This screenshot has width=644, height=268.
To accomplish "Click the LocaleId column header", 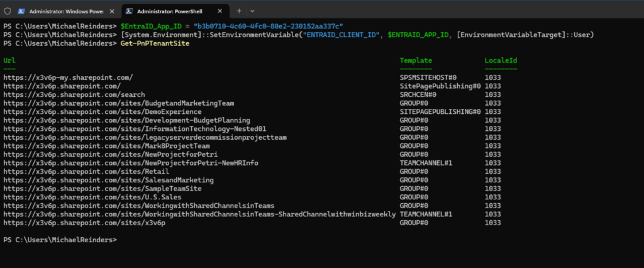I will (501, 60).
